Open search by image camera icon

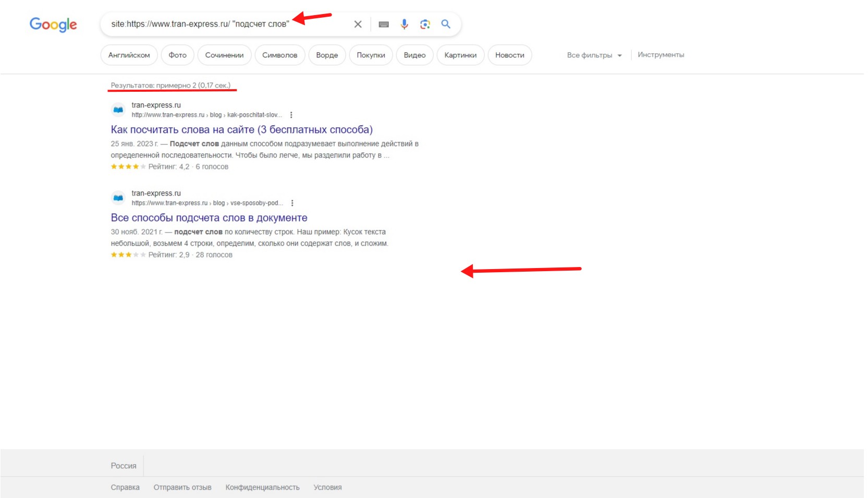[425, 24]
